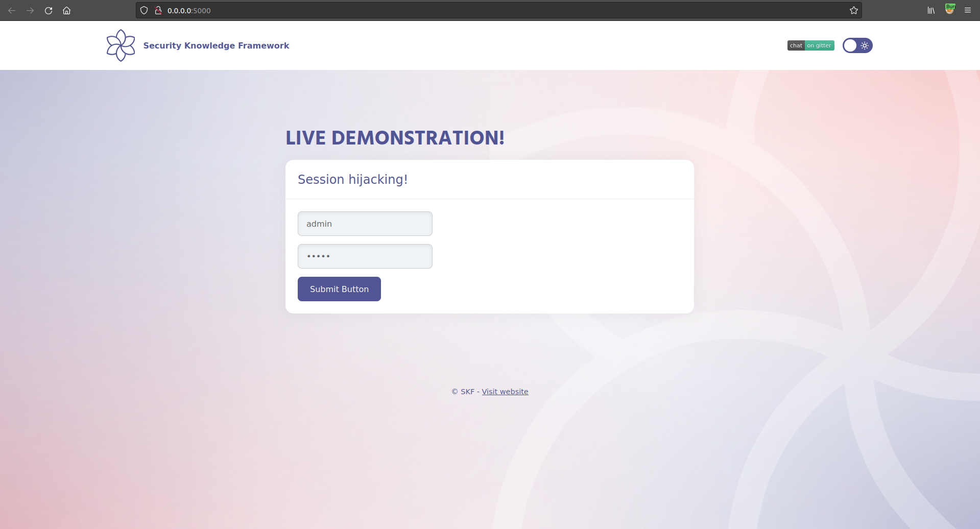Click the browser forward arrow
This screenshot has width=980, height=529.
click(x=30, y=10)
